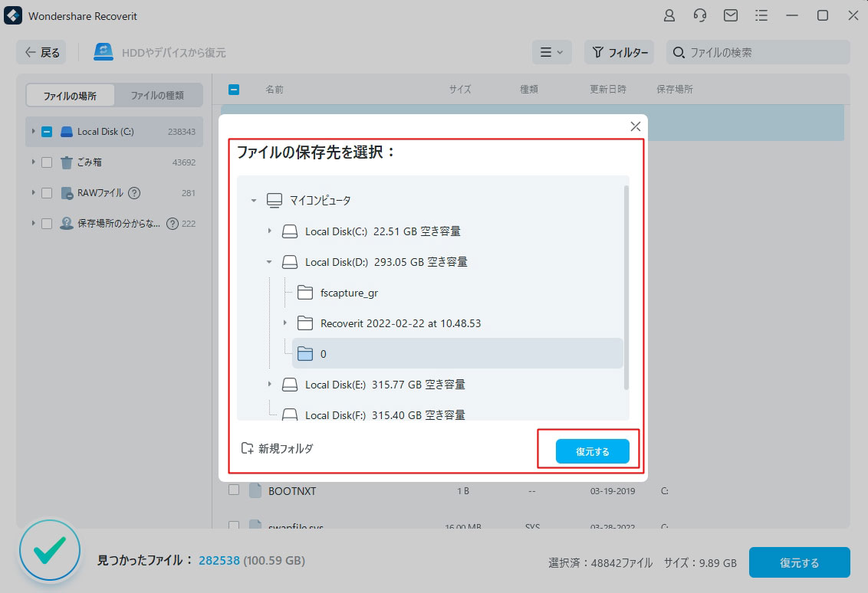Image resolution: width=868 pixels, height=593 pixels.
Task: Expand the ごみ箱 tree node
Action: pyautogui.click(x=33, y=162)
